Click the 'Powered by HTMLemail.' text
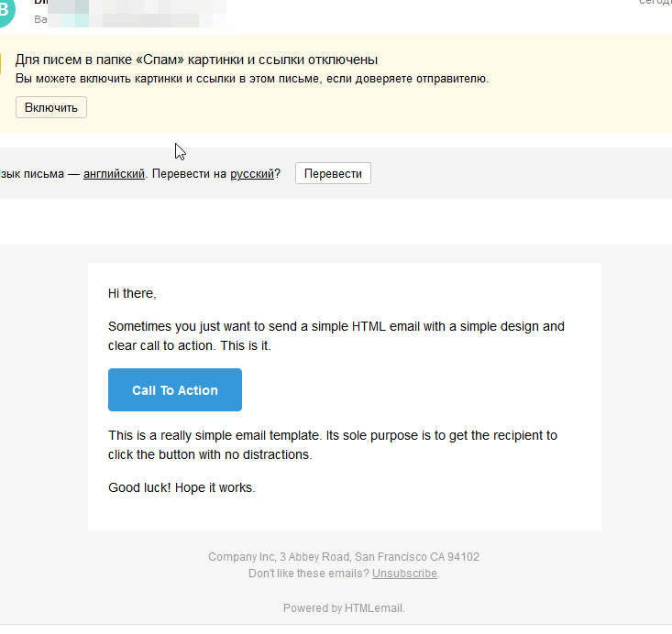 coord(344,607)
